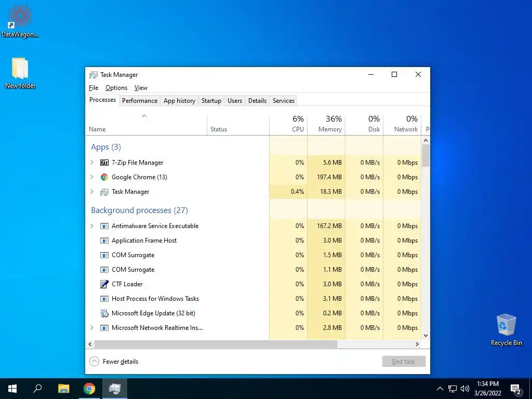
Task: Select the New folder desktop icon
Action: click(x=20, y=73)
